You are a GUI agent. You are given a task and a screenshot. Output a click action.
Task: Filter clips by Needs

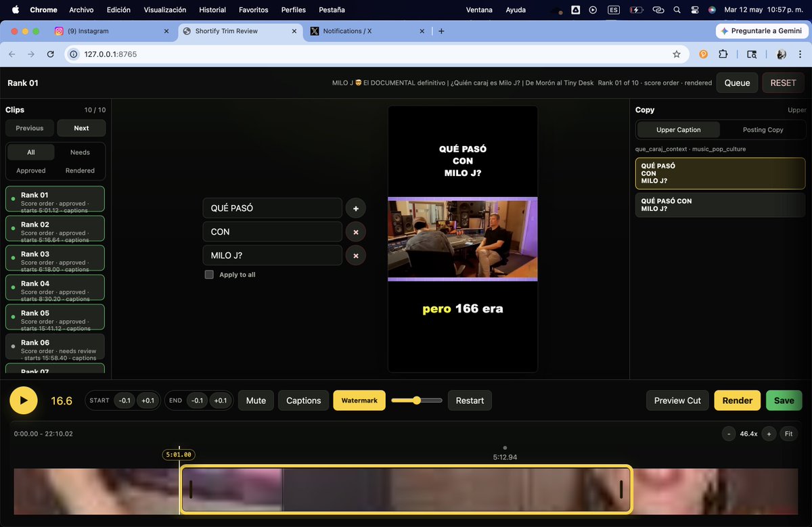click(x=80, y=152)
